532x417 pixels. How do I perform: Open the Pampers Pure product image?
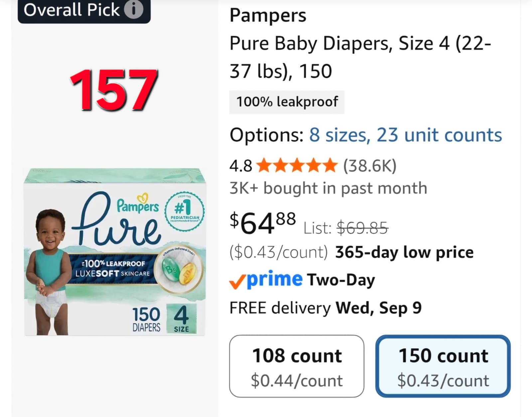tap(115, 252)
